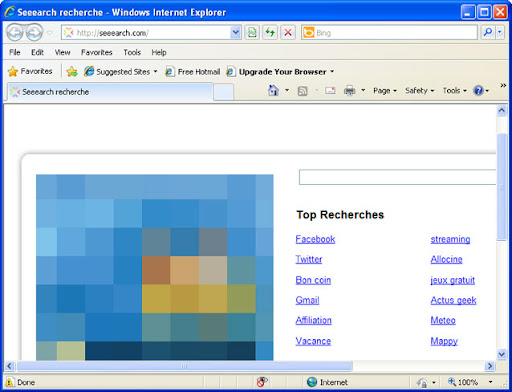The width and height of the screenshot is (512, 392).
Task: Click the vertical scrollbar down arrow
Action: coord(502,354)
